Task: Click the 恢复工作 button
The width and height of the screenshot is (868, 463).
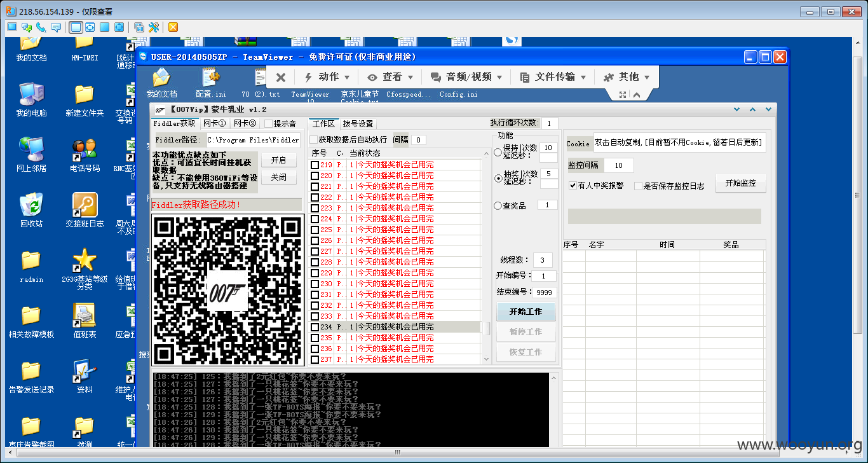Action: pyautogui.click(x=526, y=352)
